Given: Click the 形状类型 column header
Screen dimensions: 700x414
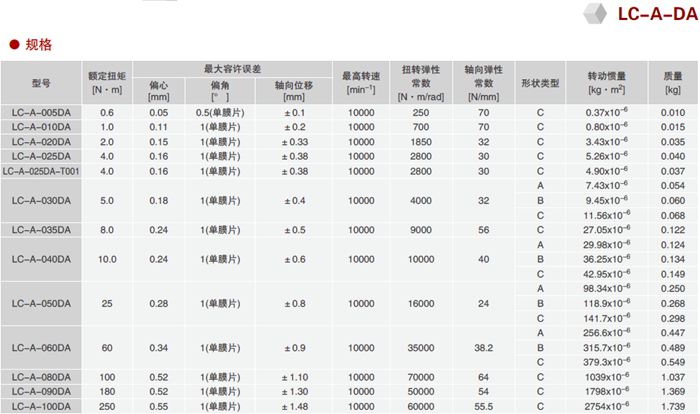Looking at the screenshot, I should click(539, 82).
